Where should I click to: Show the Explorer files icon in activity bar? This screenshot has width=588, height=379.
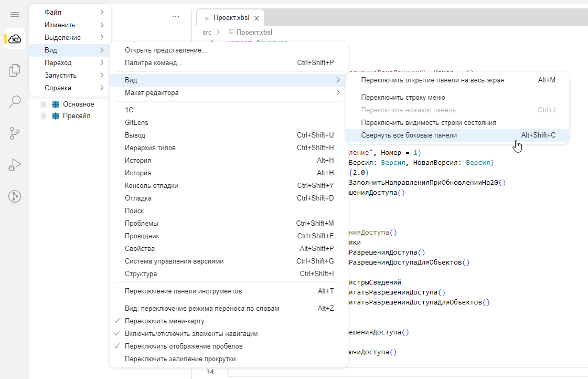point(15,70)
